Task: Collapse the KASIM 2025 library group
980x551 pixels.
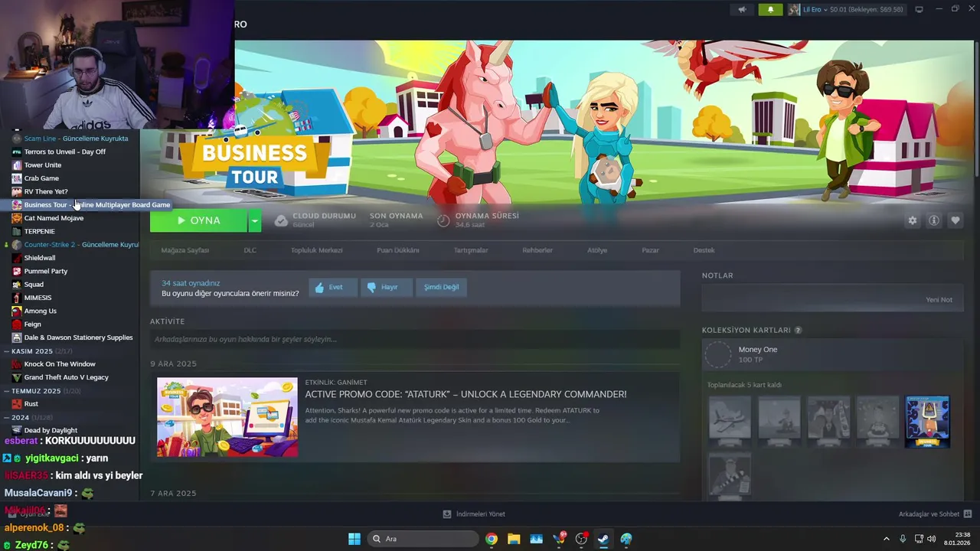Action: click(x=6, y=351)
